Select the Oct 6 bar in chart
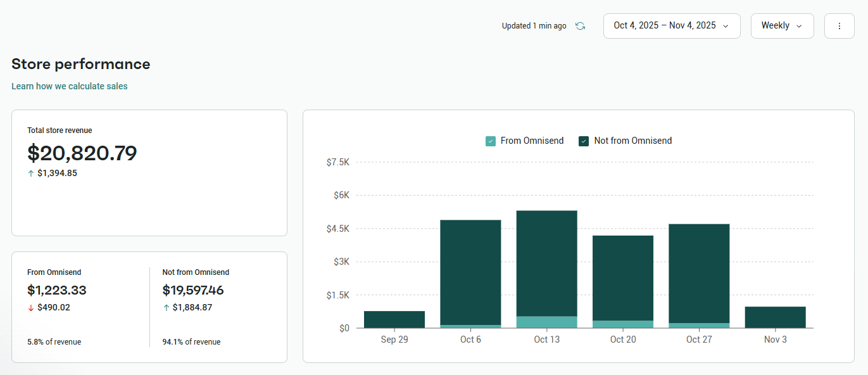This screenshot has height=375, width=868. (470, 272)
